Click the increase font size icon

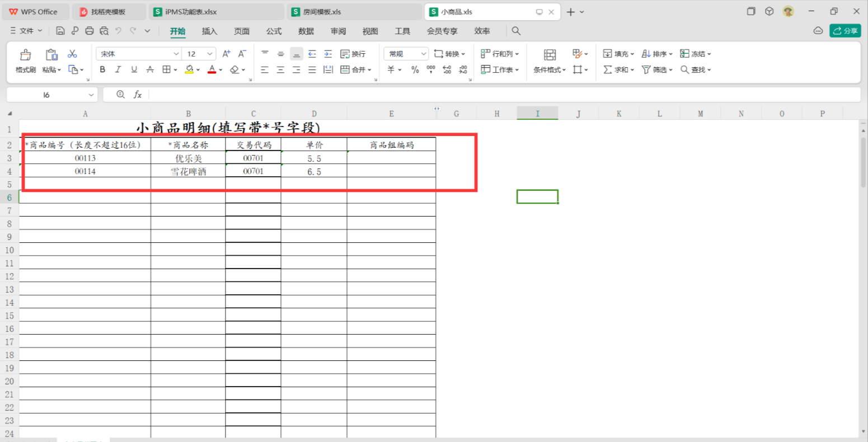click(x=226, y=54)
